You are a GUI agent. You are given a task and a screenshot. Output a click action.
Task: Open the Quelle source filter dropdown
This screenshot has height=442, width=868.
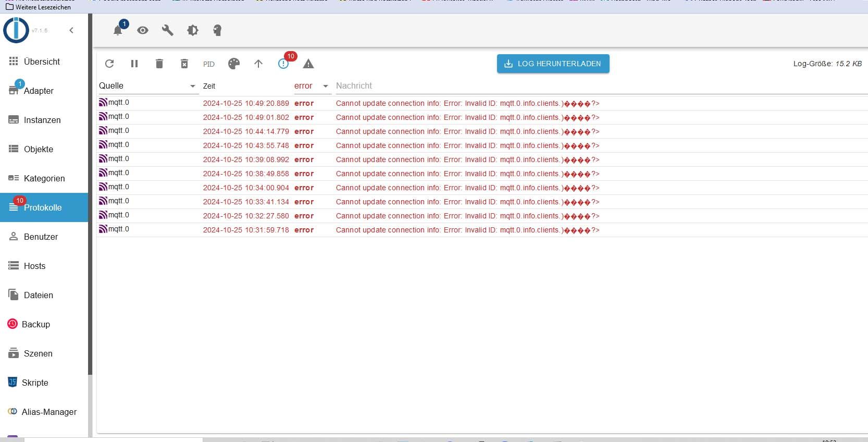pos(148,86)
